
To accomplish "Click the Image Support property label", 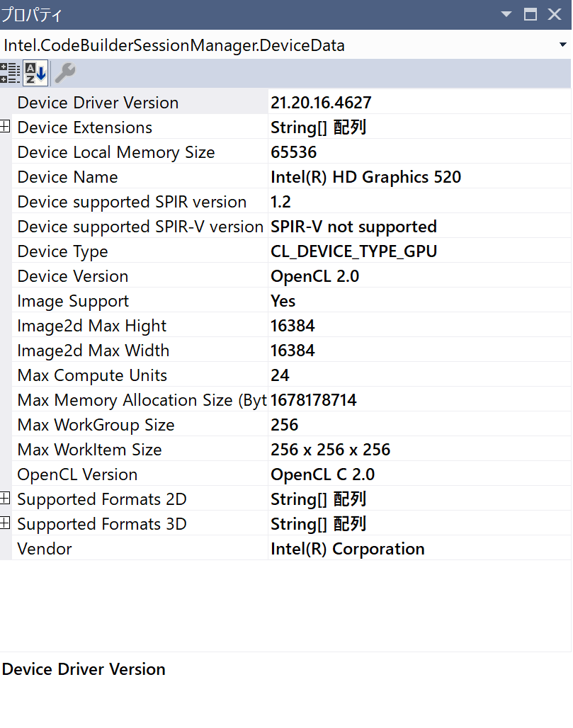I will 73,301.
